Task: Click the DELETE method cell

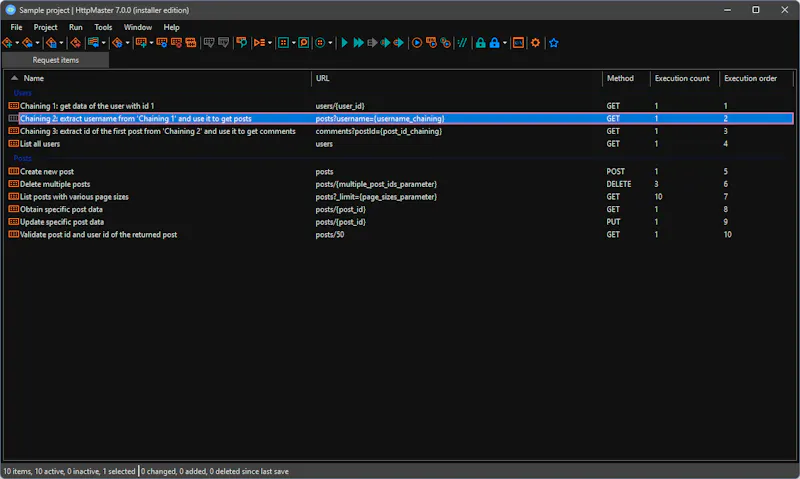Action: [618, 184]
